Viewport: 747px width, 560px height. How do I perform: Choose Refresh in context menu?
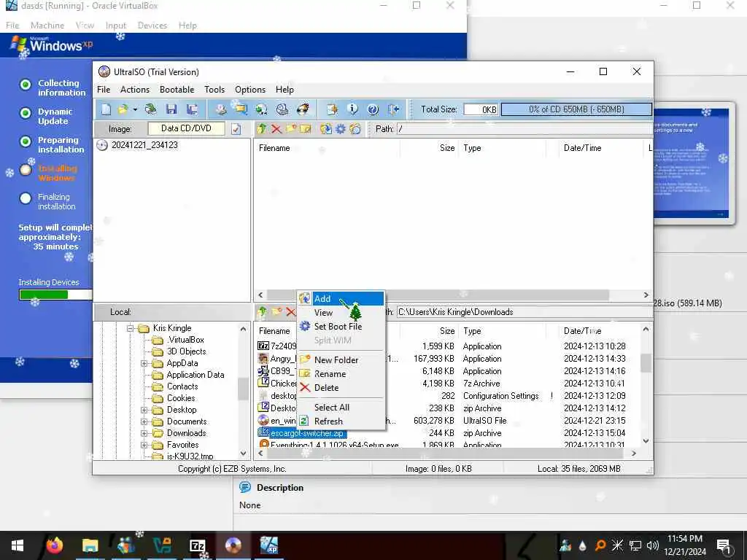(341, 421)
